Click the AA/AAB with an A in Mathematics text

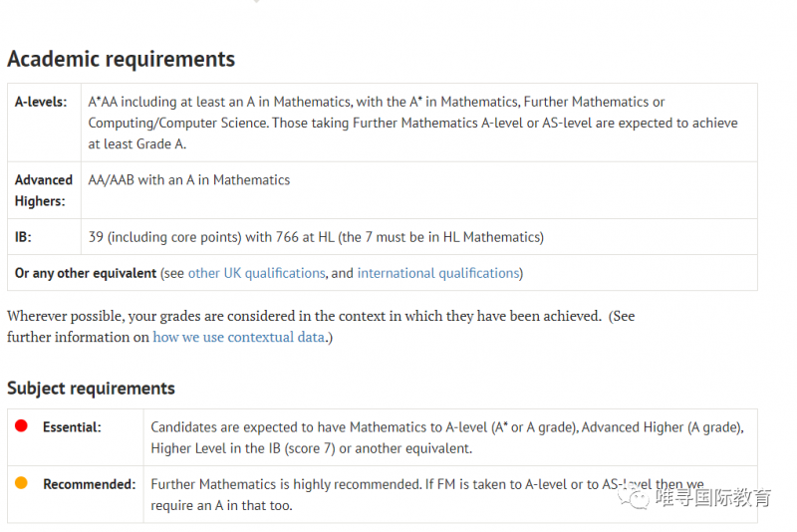pos(189,180)
